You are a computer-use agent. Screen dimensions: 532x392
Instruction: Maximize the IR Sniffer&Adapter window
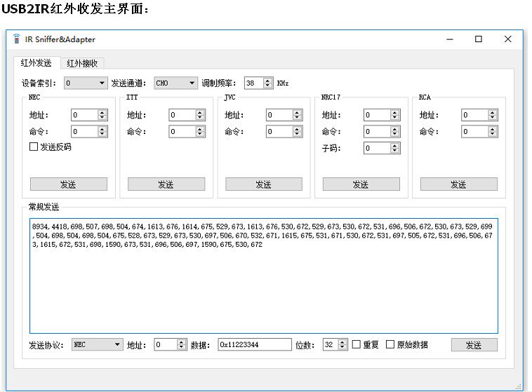pyautogui.click(x=479, y=39)
